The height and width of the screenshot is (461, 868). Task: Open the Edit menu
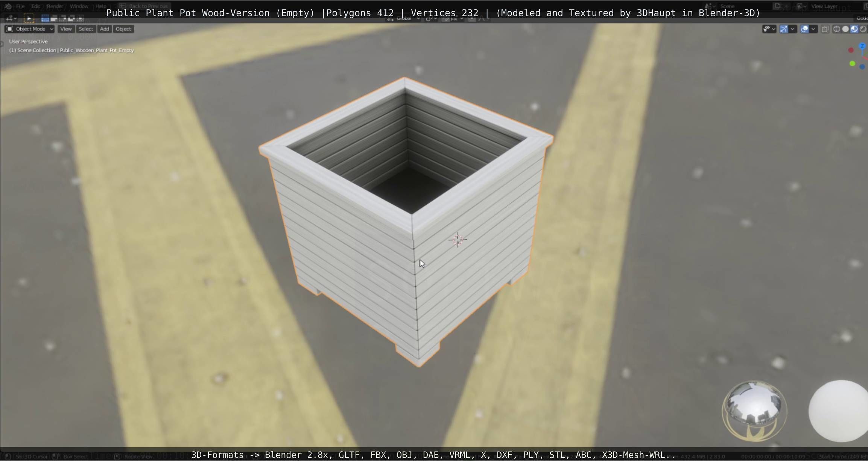(36, 6)
